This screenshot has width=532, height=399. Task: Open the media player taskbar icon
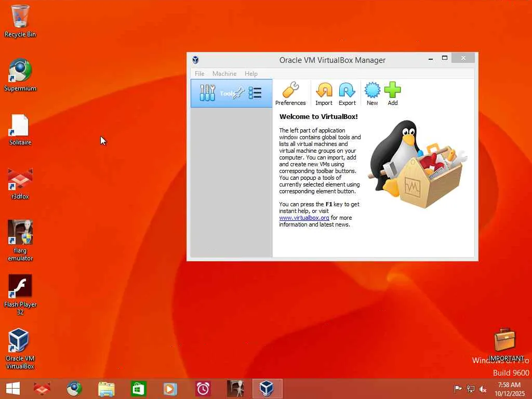[170, 389]
